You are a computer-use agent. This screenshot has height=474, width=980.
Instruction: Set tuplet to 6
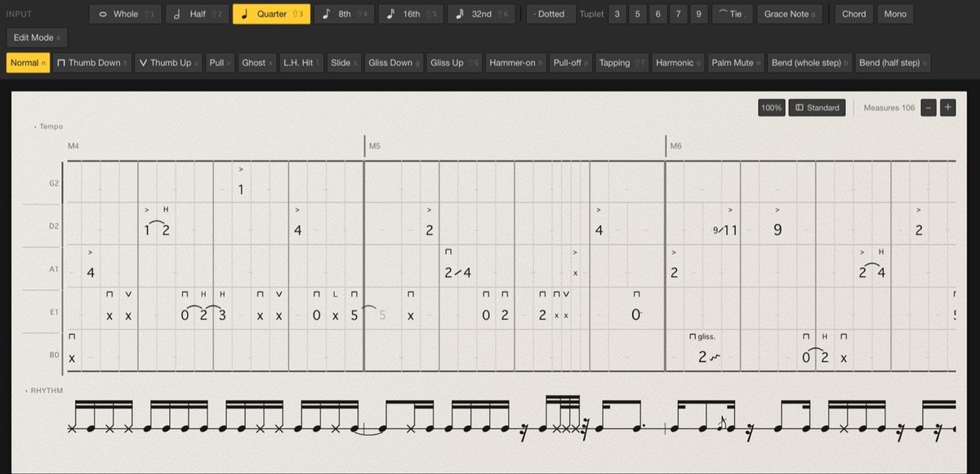[657, 14]
